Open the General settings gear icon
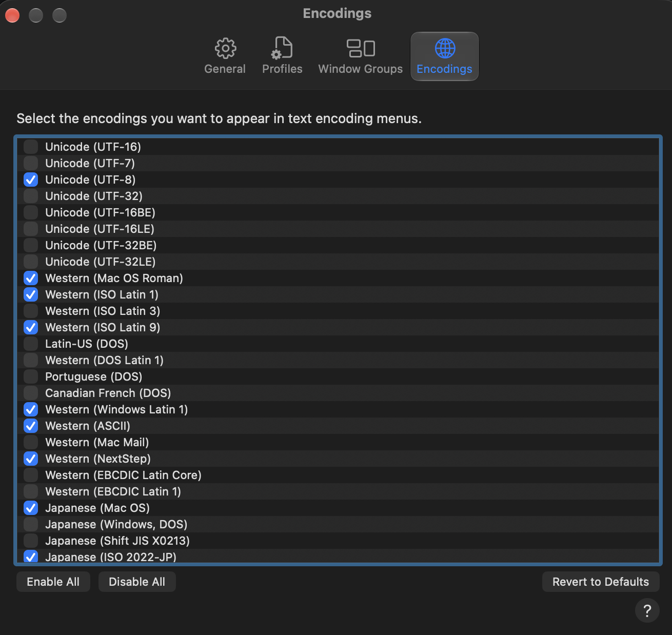Viewport: 672px width, 635px height. click(225, 49)
